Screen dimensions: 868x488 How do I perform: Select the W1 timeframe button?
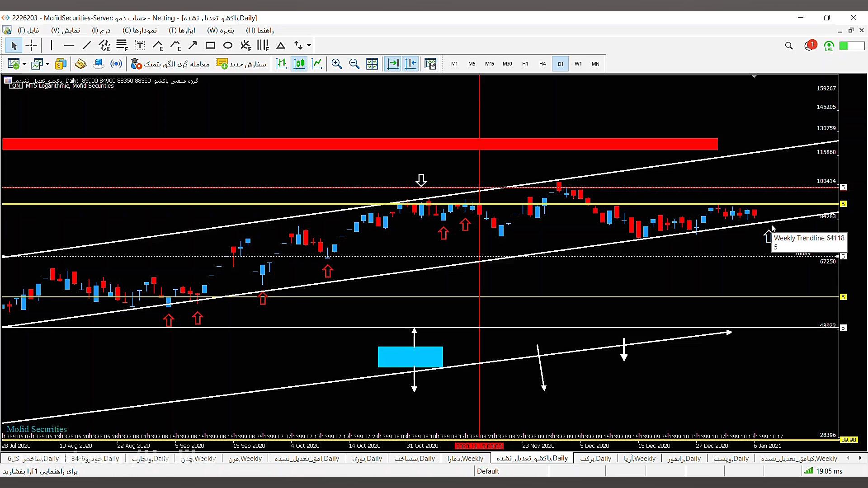(x=578, y=64)
